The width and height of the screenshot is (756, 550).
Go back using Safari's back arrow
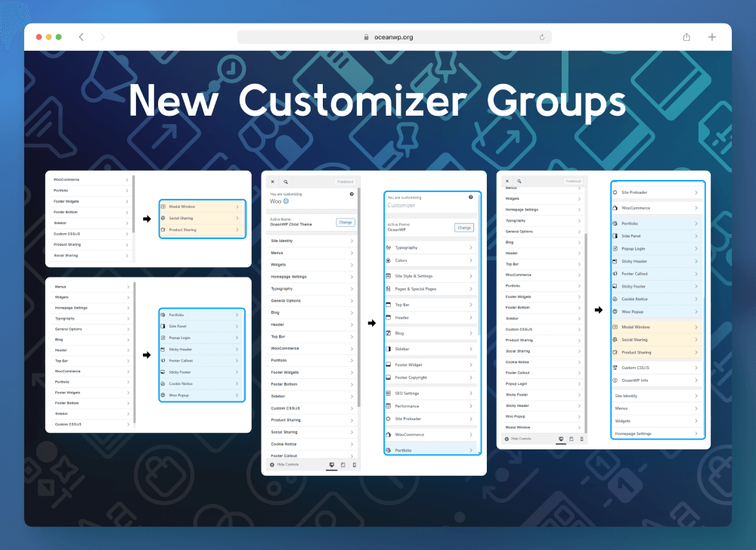coord(82,37)
